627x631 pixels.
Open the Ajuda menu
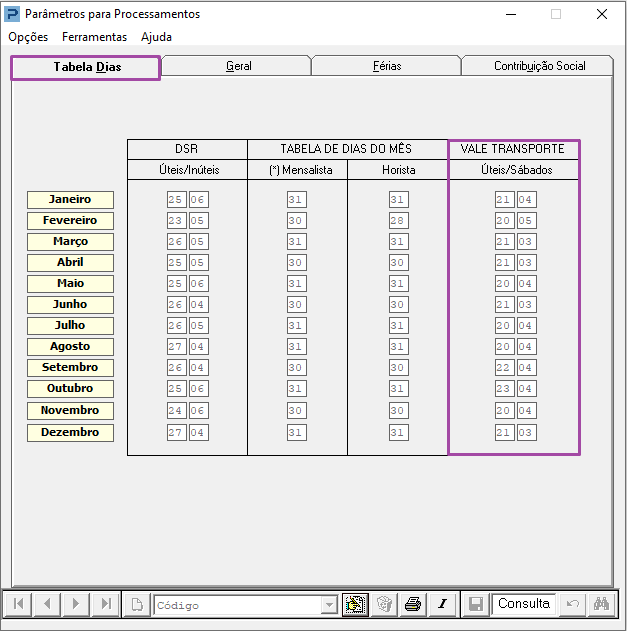pyautogui.click(x=157, y=37)
